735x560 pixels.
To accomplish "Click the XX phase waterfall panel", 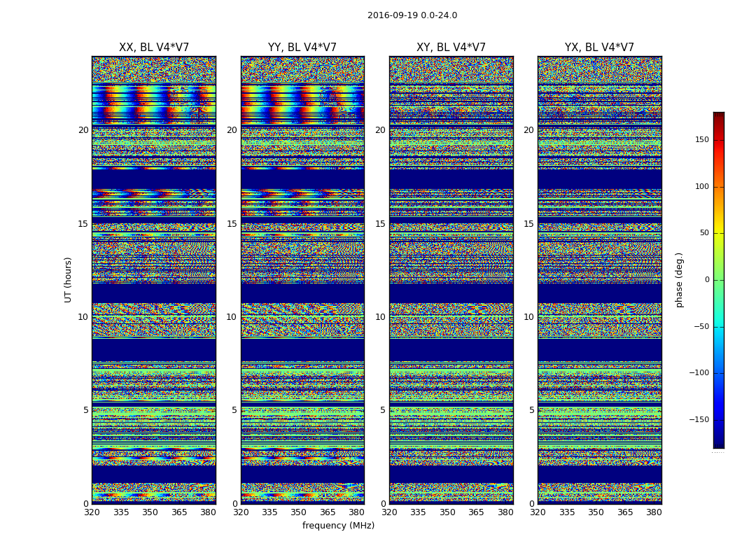I will pyautogui.click(x=154, y=280).
